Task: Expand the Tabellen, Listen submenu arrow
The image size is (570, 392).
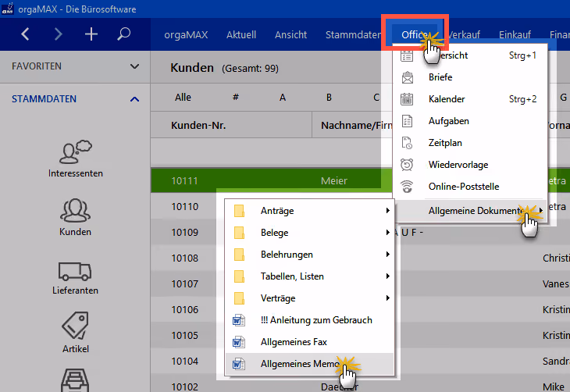Action: (x=388, y=276)
